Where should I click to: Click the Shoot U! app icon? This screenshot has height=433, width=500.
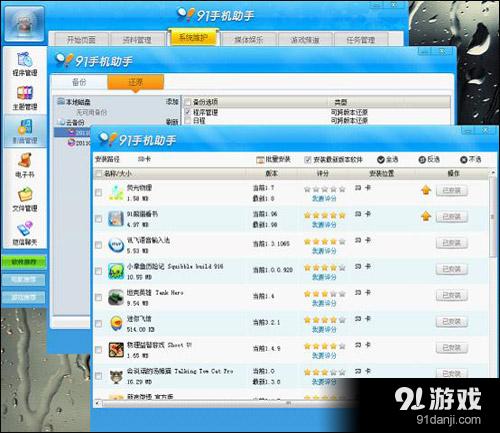click(x=116, y=350)
